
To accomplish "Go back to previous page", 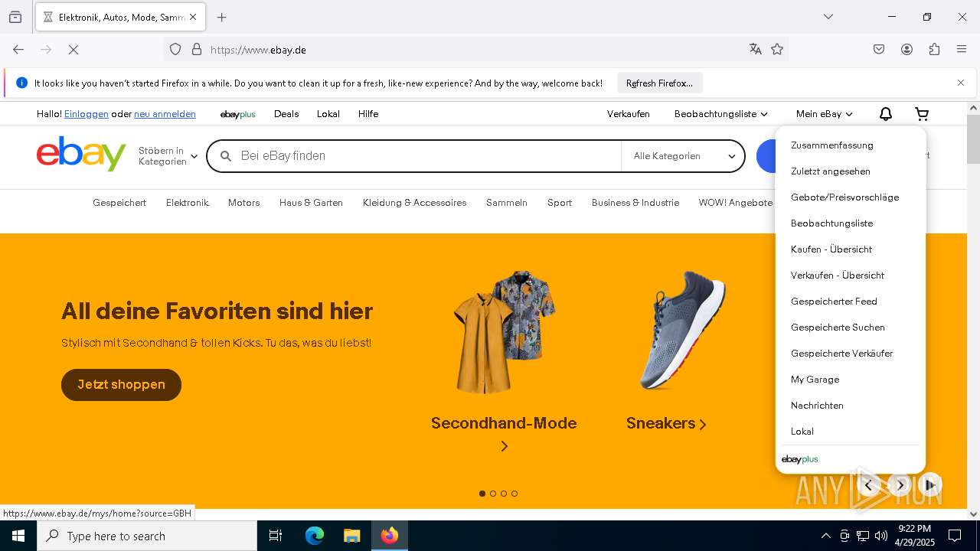I will 18,50.
